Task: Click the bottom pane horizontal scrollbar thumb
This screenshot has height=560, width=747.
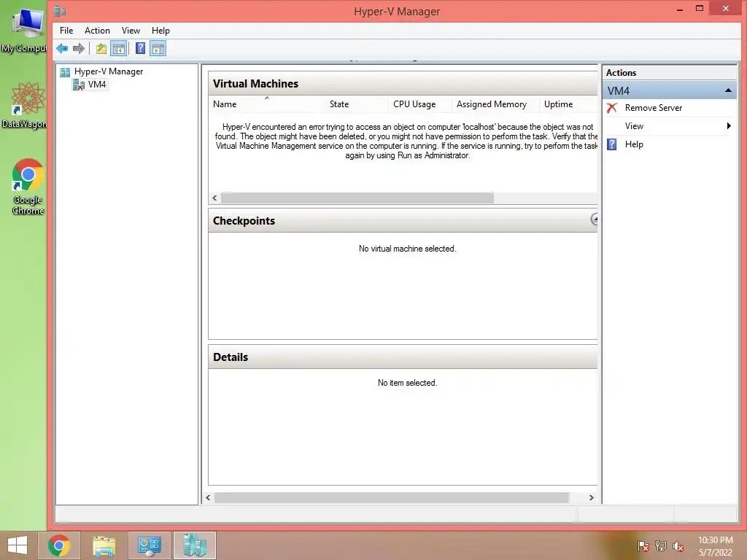Action: tap(391, 497)
